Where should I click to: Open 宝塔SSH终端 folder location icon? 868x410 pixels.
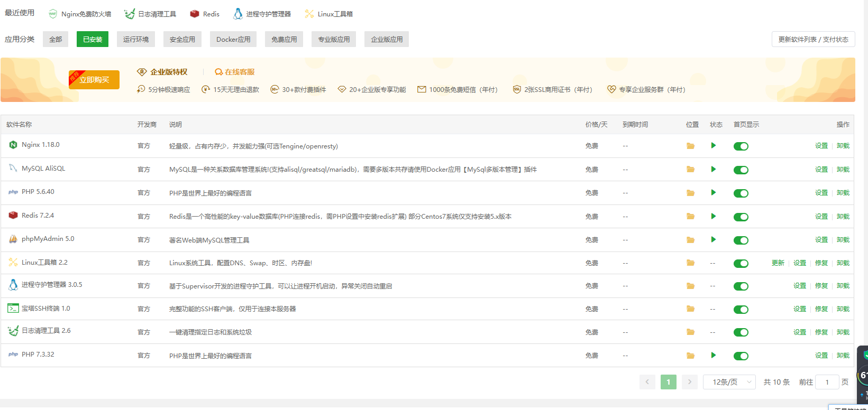click(x=690, y=309)
